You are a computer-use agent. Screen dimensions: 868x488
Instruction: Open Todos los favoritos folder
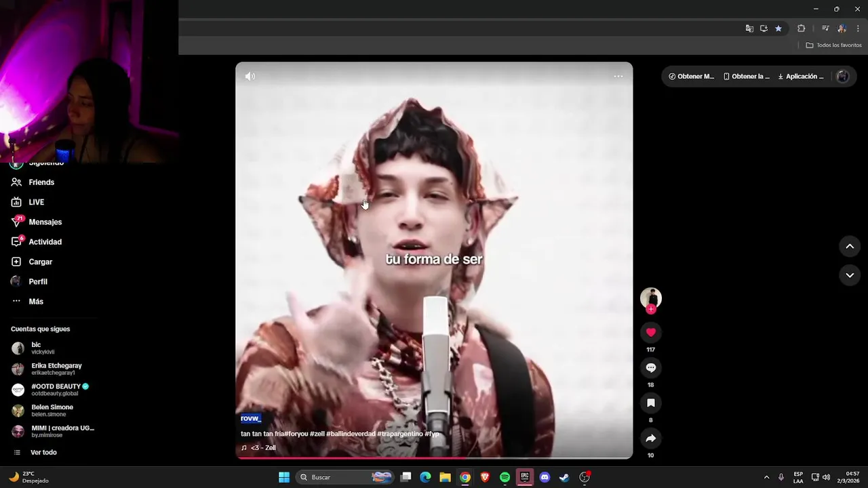[833, 45]
